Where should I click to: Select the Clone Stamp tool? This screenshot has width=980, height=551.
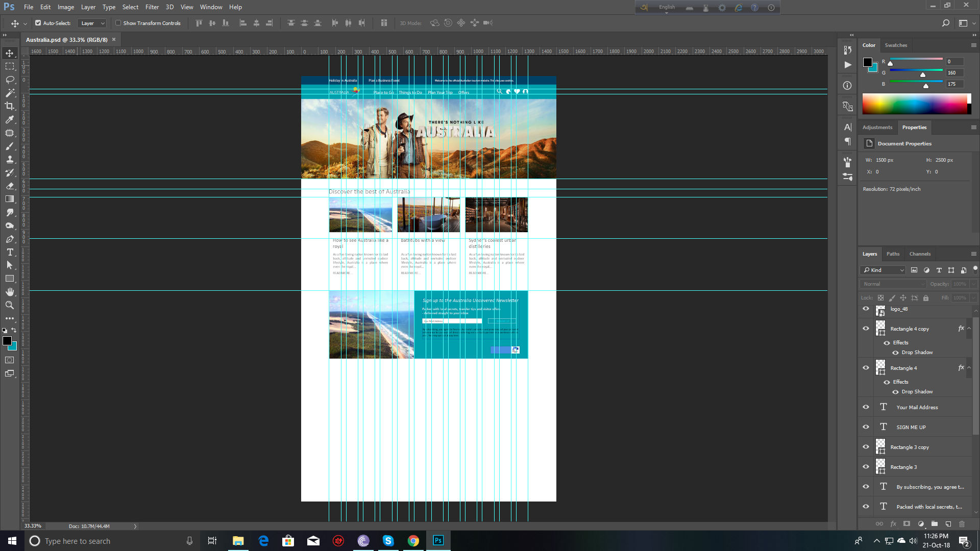point(10,159)
